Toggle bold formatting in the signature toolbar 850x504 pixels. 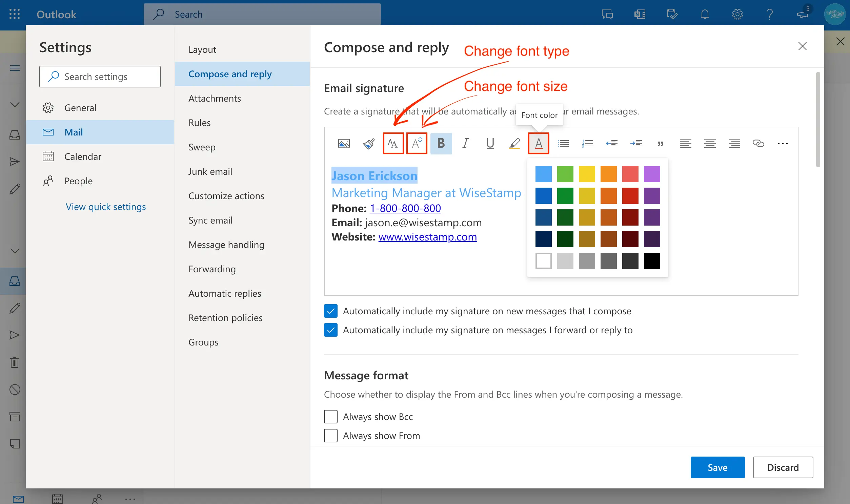[441, 143]
